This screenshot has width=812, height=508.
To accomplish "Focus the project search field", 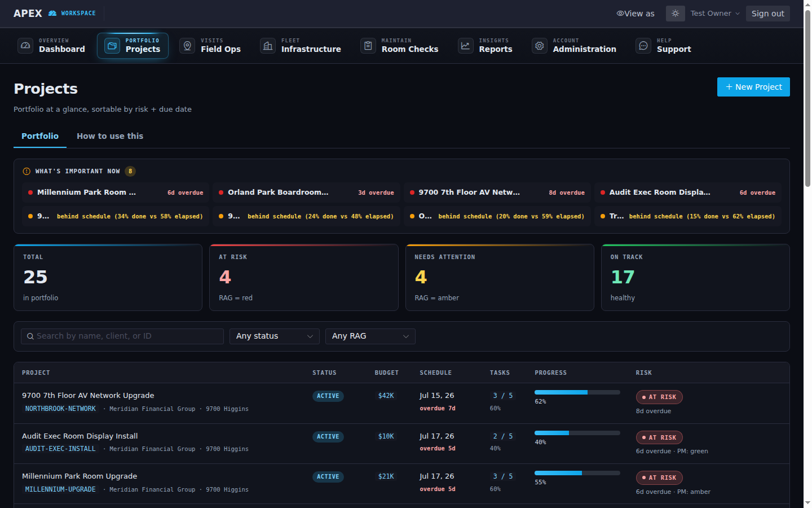I will [x=122, y=336].
